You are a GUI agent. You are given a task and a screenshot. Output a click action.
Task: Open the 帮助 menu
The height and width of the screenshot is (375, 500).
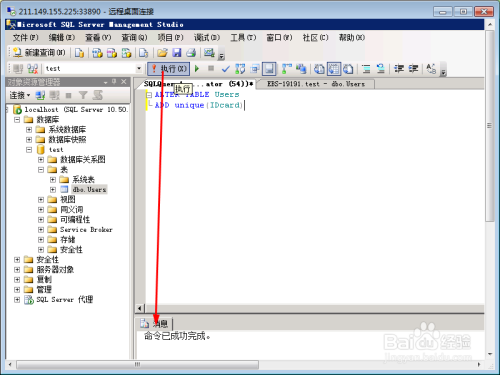coord(352,38)
